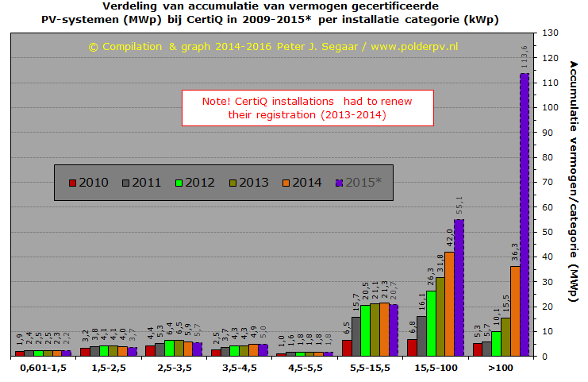The width and height of the screenshot is (588, 382).
Task: Select the orange 42,0 bar
Action: point(449,303)
